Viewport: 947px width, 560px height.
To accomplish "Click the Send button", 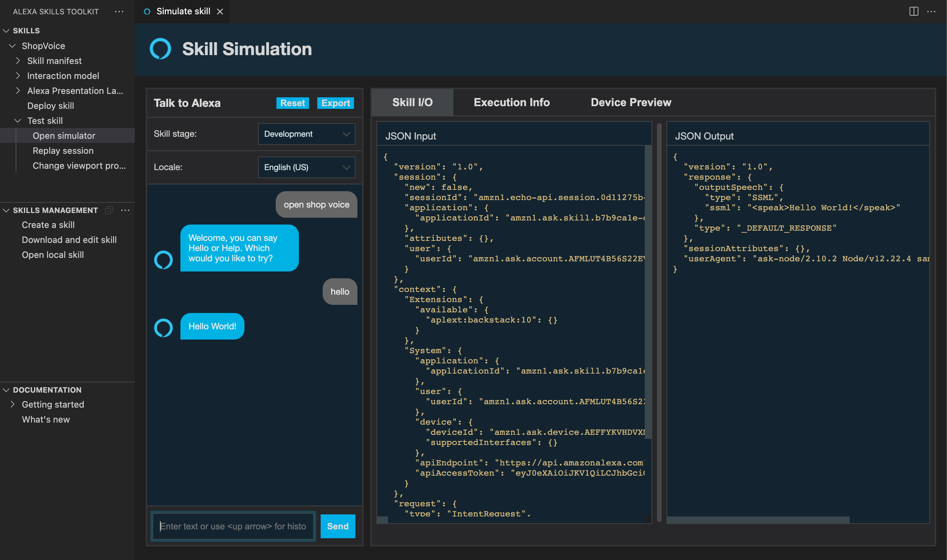I will tap(338, 526).
